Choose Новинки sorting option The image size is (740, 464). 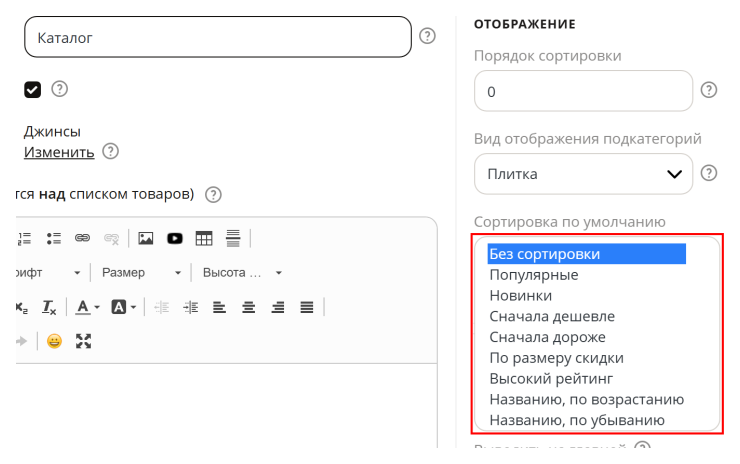587,295
